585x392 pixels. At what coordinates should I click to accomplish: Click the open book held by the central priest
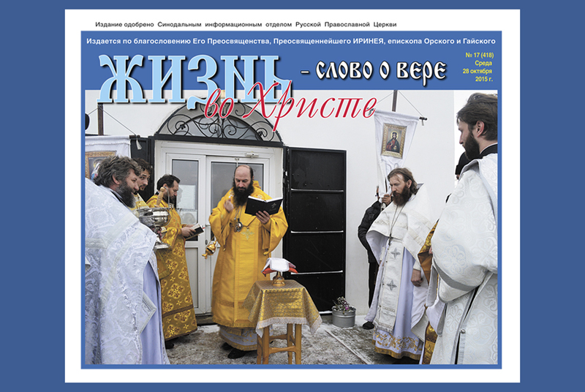coord(262,204)
